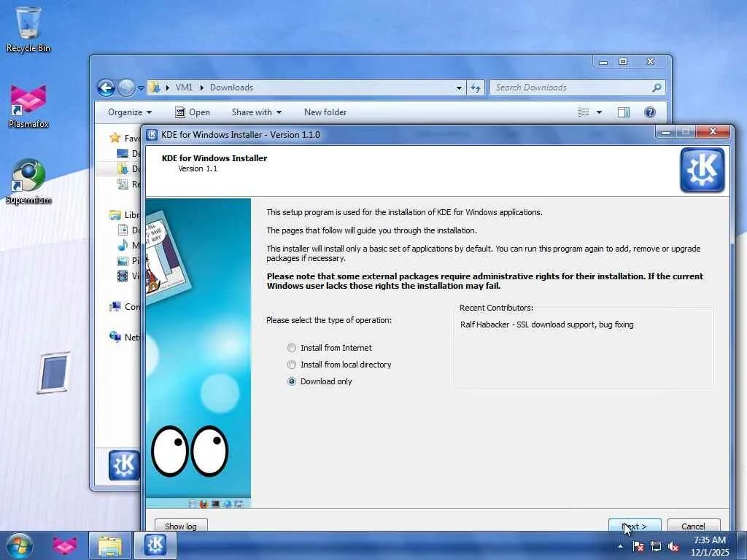747x560 pixels.
Task: Click Open in Explorer toolbar
Action: tap(193, 112)
